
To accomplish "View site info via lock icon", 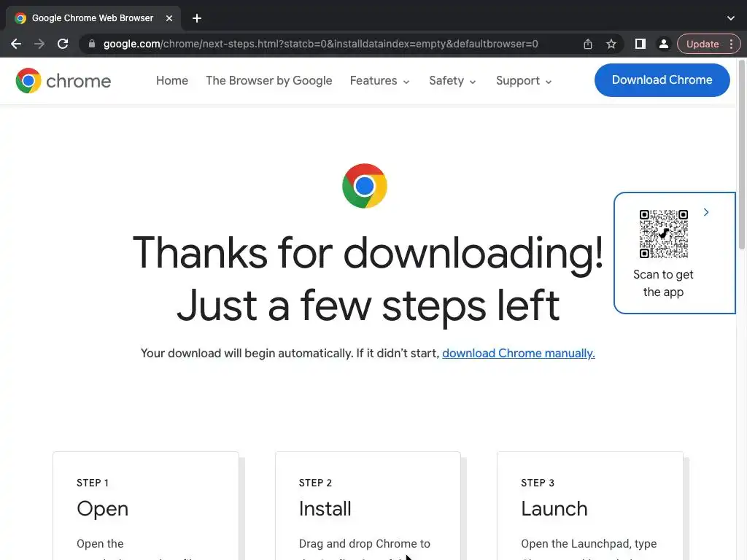I will tap(92, 44).
